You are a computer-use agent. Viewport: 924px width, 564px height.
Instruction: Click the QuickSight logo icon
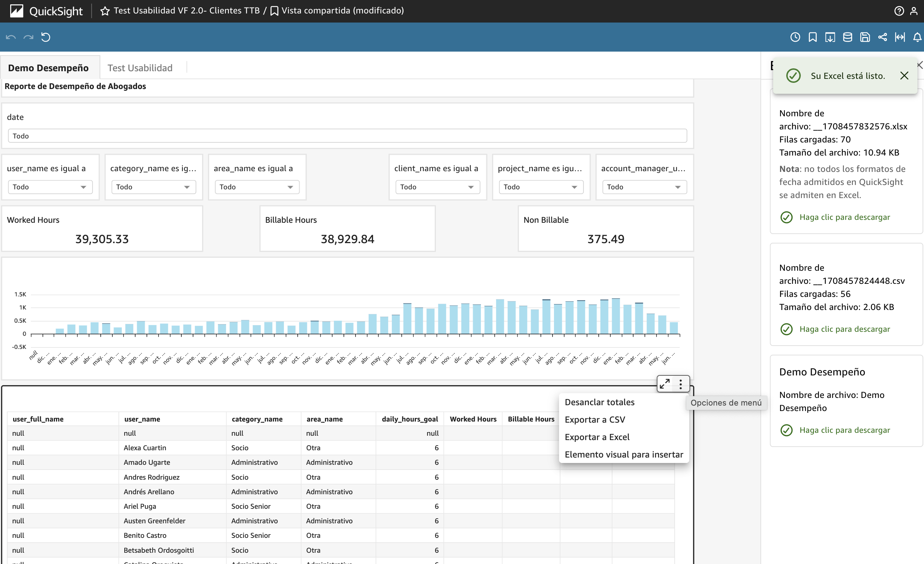point(16,11)
